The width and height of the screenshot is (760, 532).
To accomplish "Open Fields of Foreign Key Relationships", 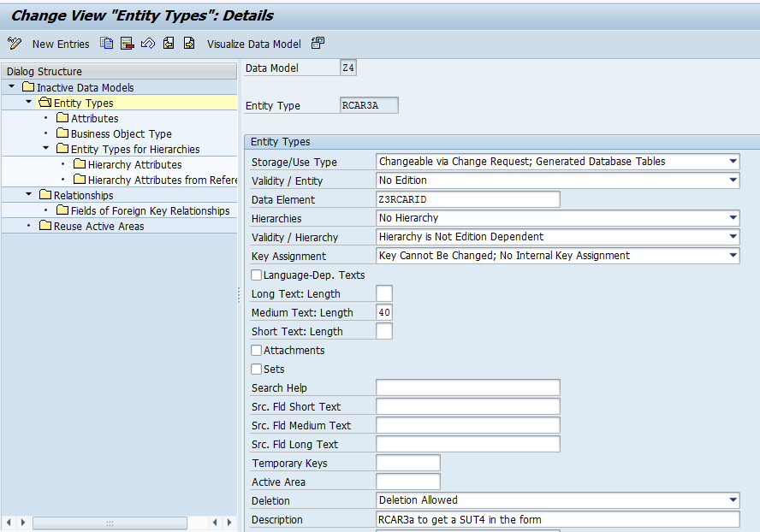I will (x=143, y=210).
